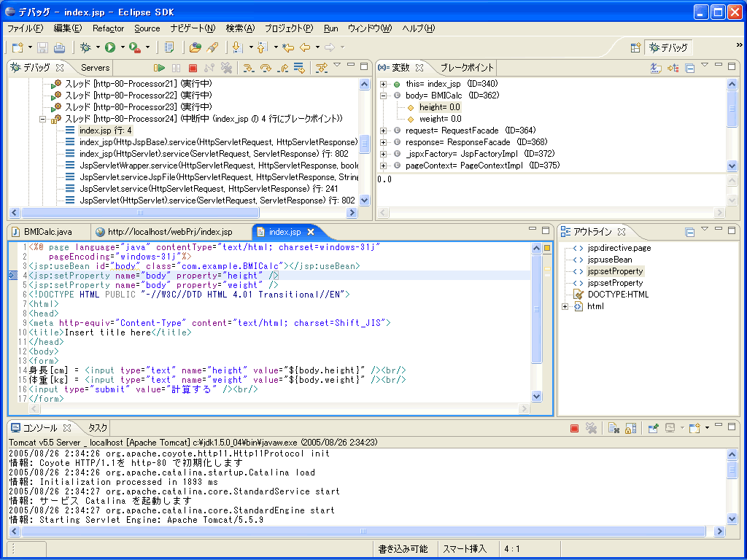Step Over to the next line
Image resolution: width=747 pixels, height=560 pixels.
point(264,66)
